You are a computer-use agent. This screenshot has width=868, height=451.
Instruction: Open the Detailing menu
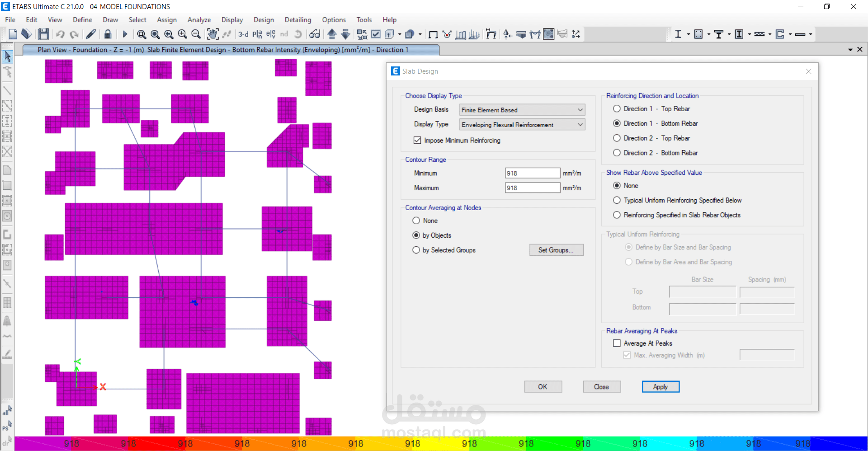click(298, 20)
